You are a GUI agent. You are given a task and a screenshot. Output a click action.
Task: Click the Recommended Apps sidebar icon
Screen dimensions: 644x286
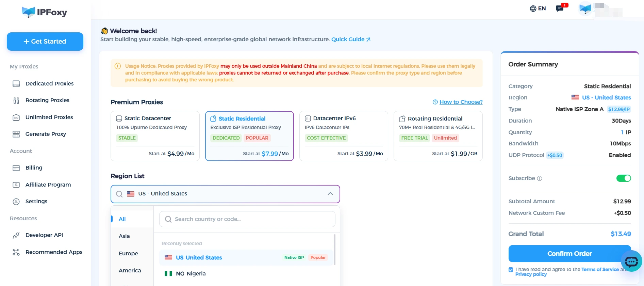[x=16, y=252]
